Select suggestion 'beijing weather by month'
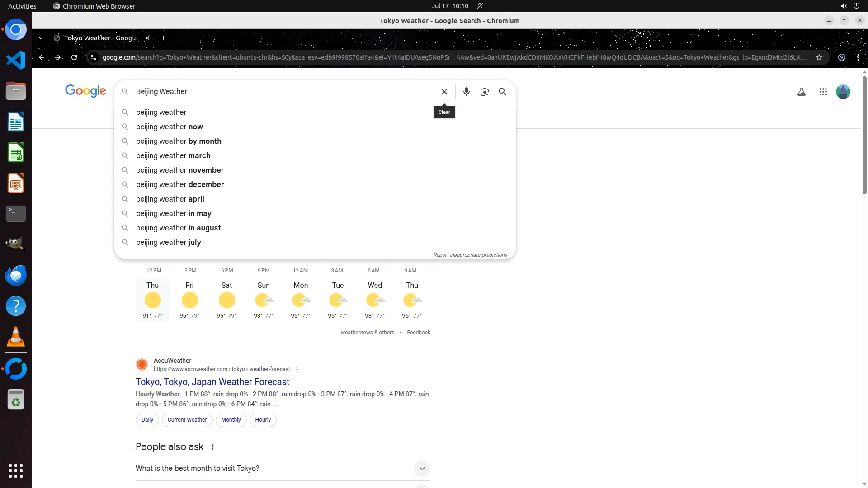 tap(179, 141)
